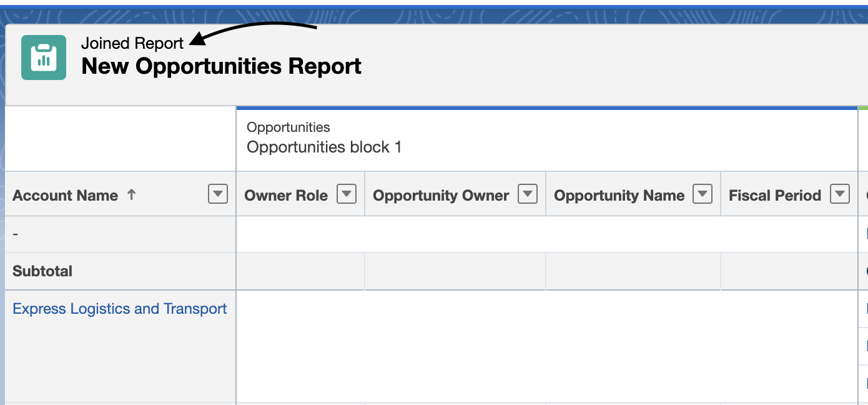This screenshot has width=868, height=405.
Task: Click the Fiscal Period column header
Action: [x=775, y=194]
